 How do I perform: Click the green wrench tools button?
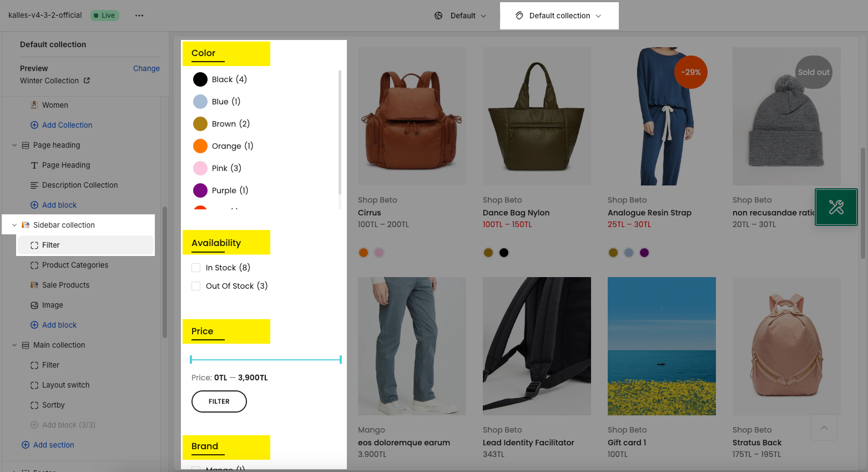(x=836, y=207)
